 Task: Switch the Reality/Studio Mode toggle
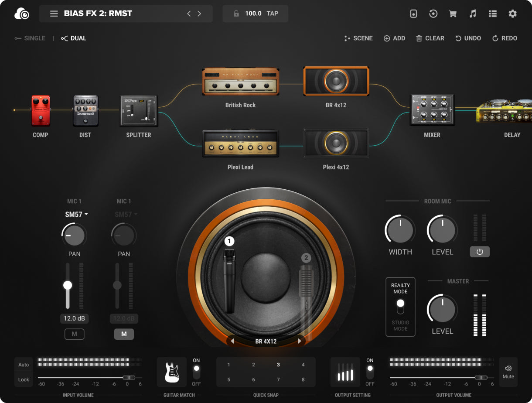(x=400, y=307)
